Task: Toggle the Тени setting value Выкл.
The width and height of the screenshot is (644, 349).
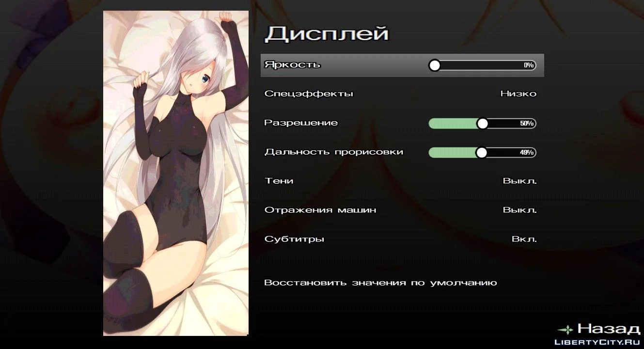Action: click(520, 181)
